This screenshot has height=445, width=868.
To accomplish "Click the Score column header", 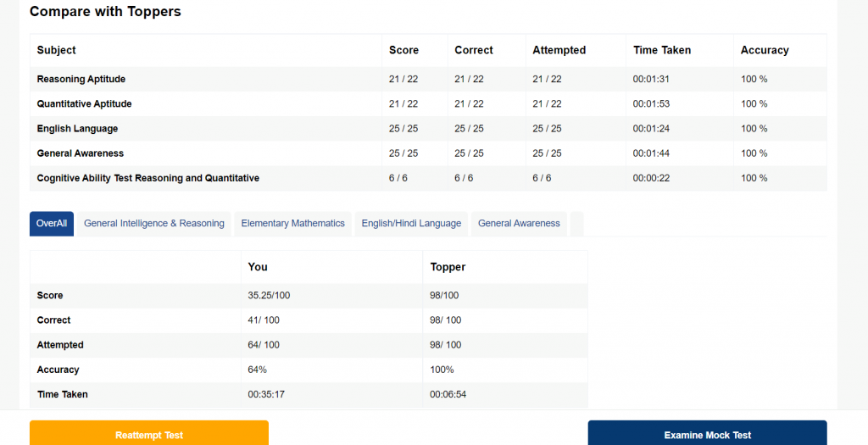I will tap(404, 50).
